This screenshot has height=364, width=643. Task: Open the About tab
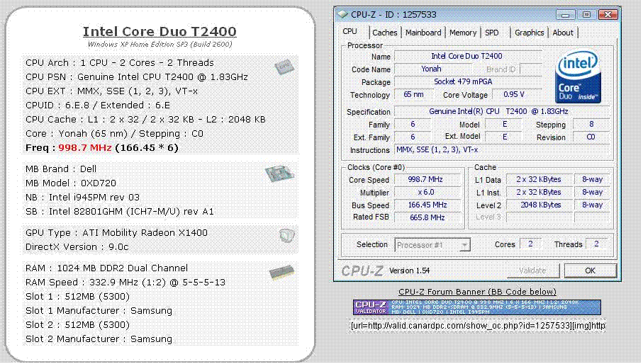(x=563, y=33)
